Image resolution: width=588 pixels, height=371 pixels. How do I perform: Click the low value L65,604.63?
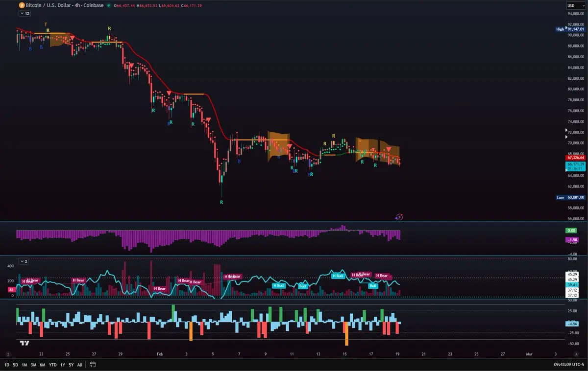[x=169, y=5]
